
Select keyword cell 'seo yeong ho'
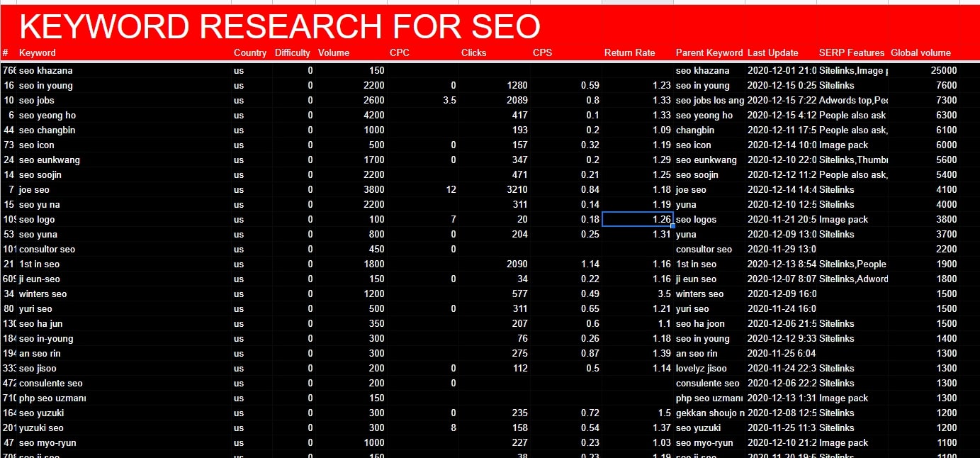124,115
